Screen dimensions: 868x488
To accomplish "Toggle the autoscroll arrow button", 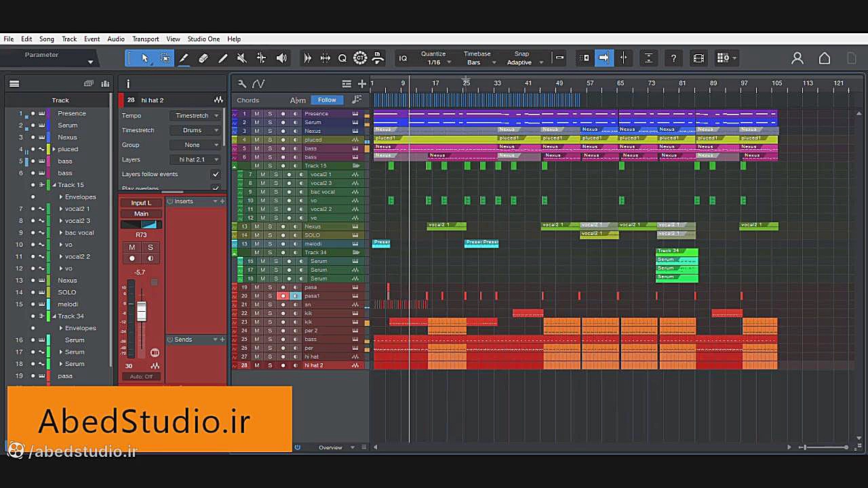I will point(603,58).
